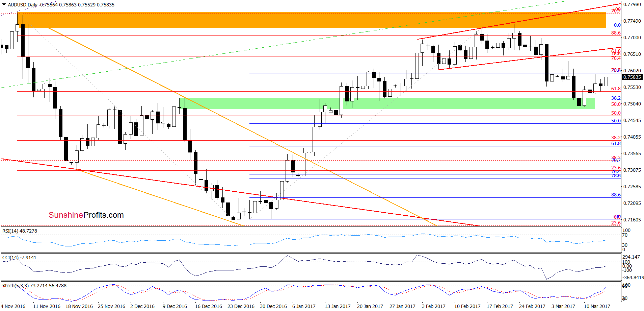Screen dimensions: 644x311
Task: Click the 13 Jan 2017 date label
Action: click(x=338, y=306)
